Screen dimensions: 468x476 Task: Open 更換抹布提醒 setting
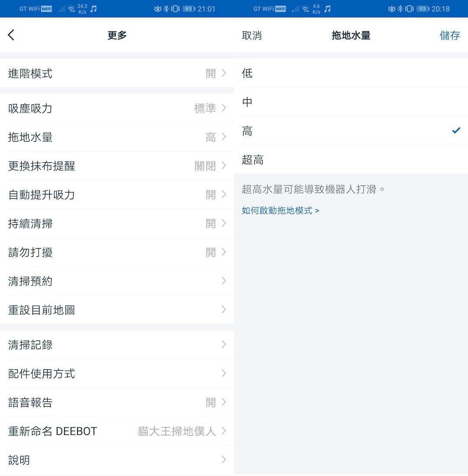(117, 166)
